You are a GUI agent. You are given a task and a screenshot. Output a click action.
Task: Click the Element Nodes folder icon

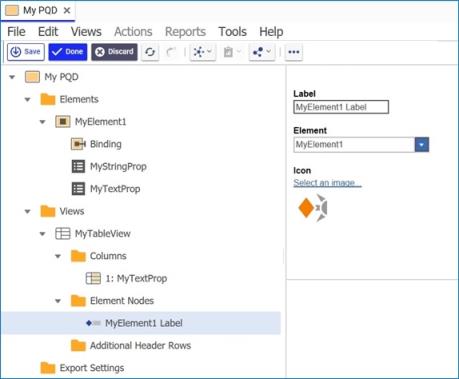click(78, 301)
